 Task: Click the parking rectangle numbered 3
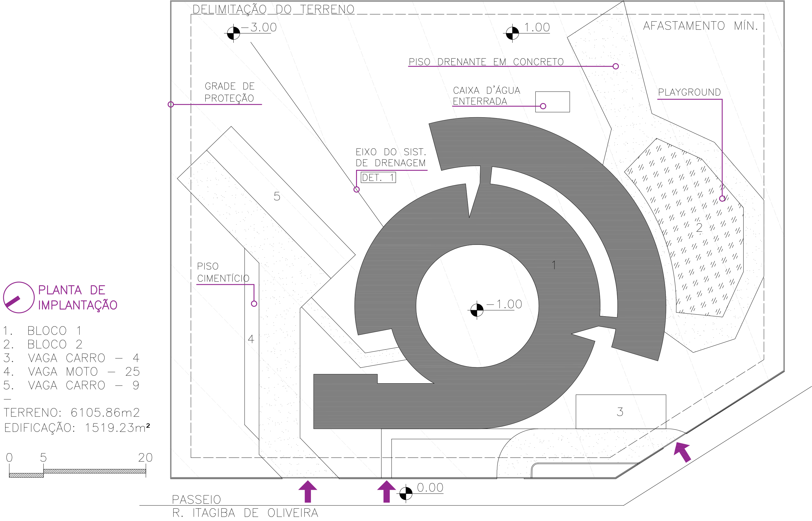tap(621, 412)
